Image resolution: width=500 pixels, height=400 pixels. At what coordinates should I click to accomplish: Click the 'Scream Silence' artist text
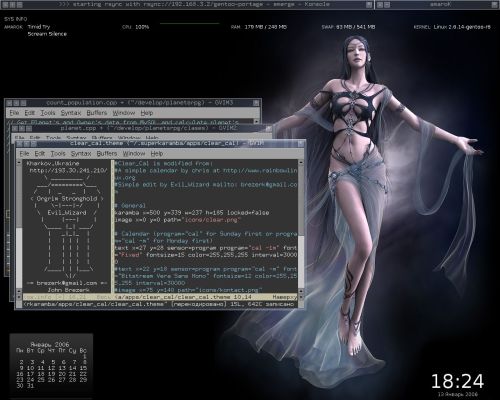(47, 34)
